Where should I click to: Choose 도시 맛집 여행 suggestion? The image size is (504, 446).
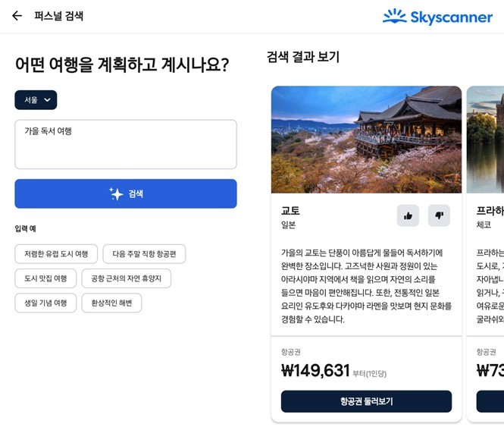(45, 278)
